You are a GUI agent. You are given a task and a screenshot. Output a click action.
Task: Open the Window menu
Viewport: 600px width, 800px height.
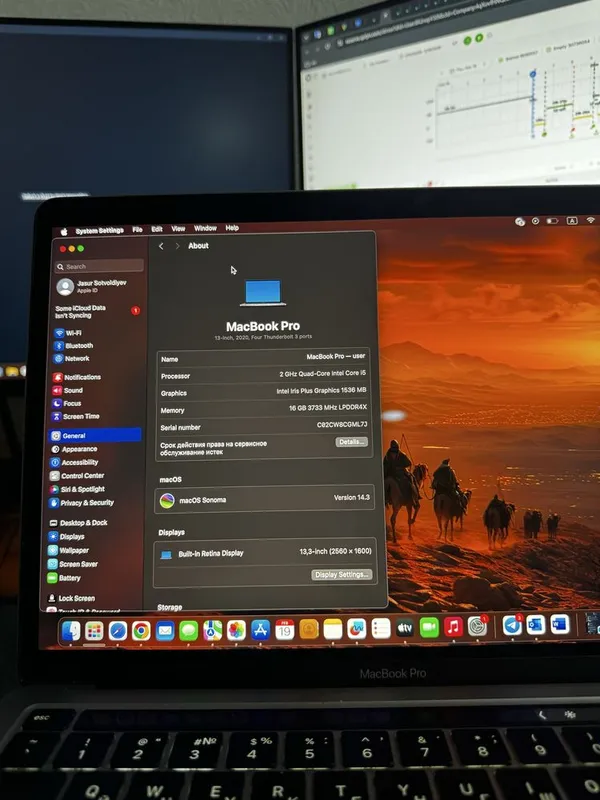[205, 228]
